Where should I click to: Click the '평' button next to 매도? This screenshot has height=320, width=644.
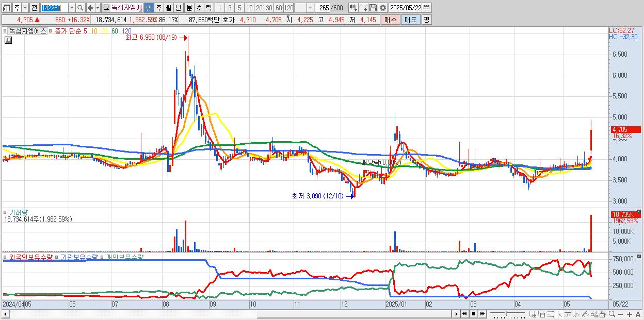[x=426, y=20]
